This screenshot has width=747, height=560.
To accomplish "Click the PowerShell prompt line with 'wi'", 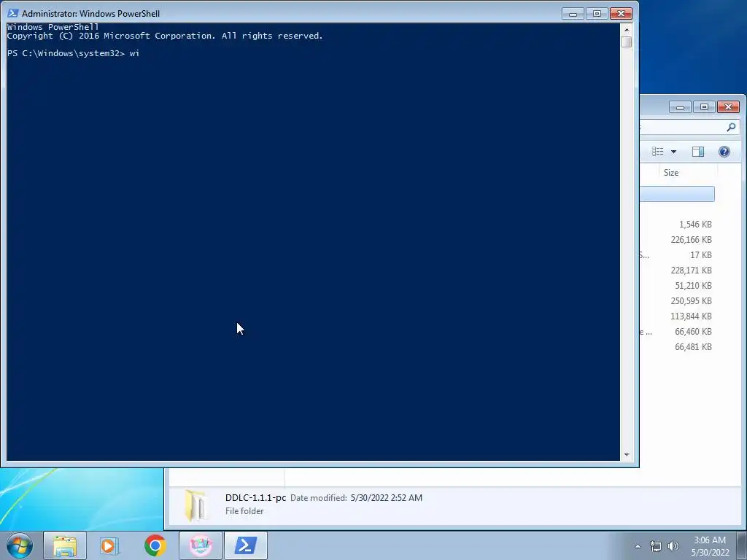I will point(74,53).
